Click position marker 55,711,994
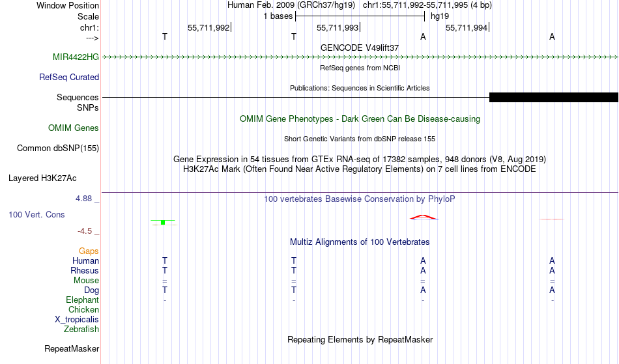The height and width of the screenshot is (364, 619). (467, 27)
